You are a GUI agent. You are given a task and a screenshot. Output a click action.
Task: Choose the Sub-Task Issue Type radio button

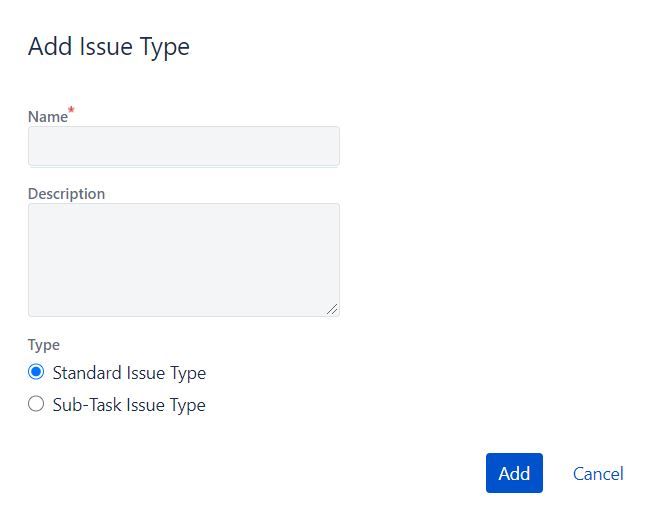click(x=36, y=404)
